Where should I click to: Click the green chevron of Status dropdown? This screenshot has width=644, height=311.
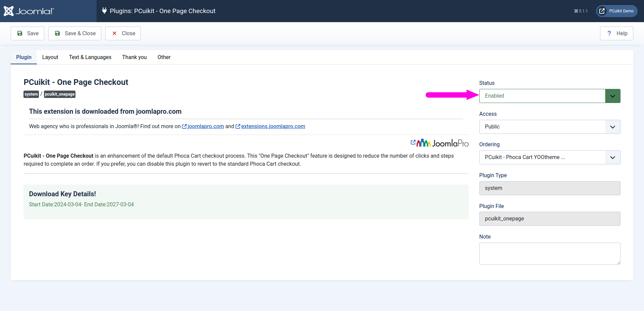tap(613, 96)
